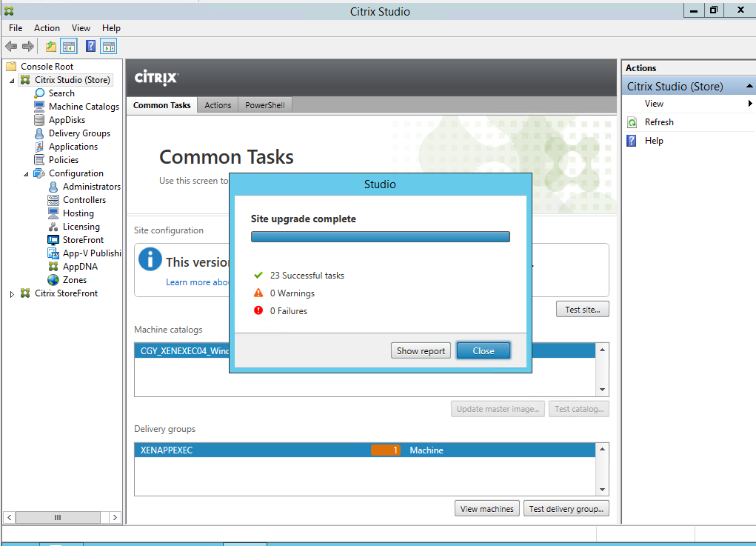
Task: Click the App-V Publishing icon
Action: click(x=53, y=253)
